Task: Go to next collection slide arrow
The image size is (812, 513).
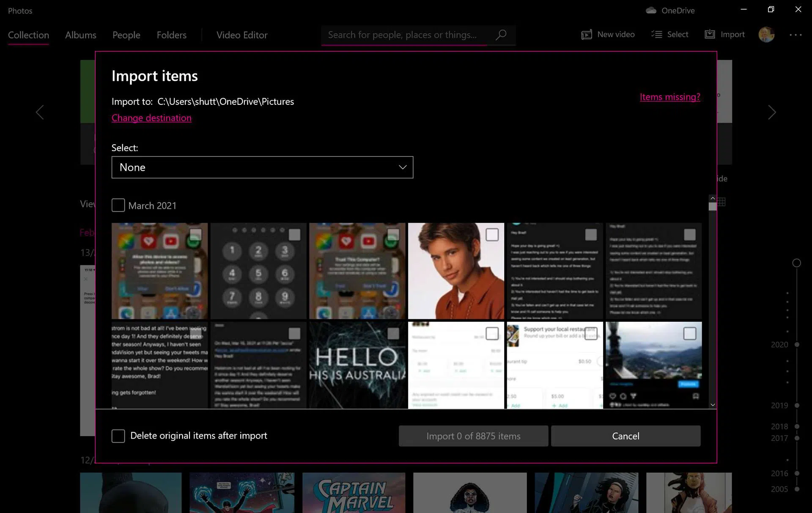Action: (772, 112)
